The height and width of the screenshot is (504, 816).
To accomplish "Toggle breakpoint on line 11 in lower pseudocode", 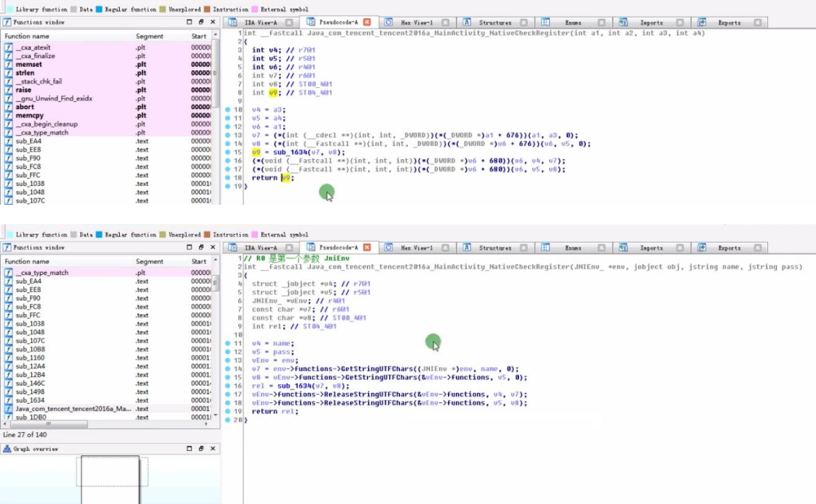I will (x=228, y=343).
